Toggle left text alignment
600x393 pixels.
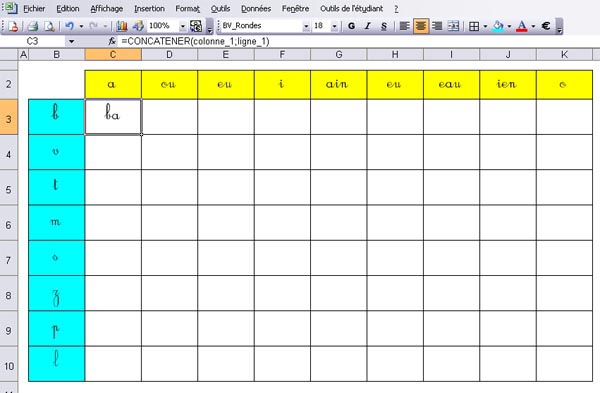404,26
